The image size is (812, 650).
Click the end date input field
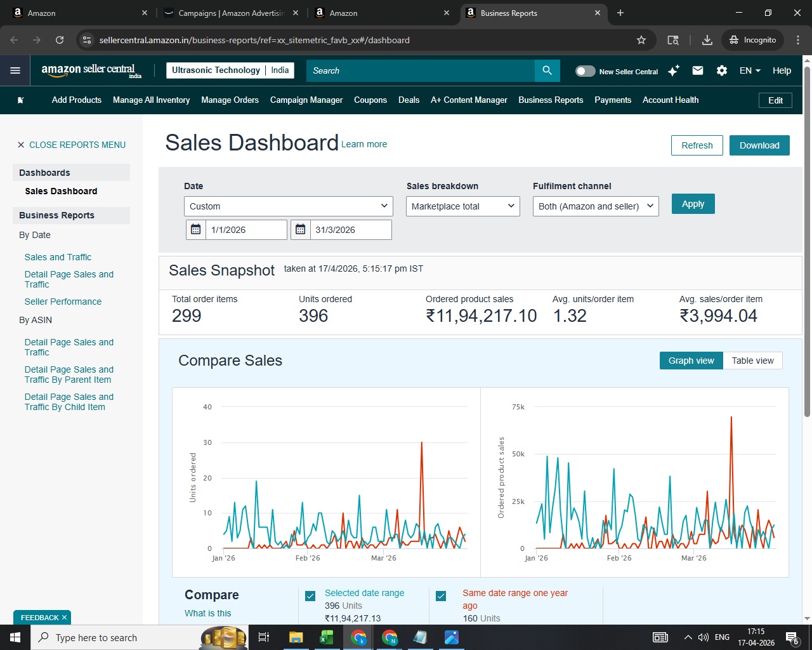click(x=351, y=230)
